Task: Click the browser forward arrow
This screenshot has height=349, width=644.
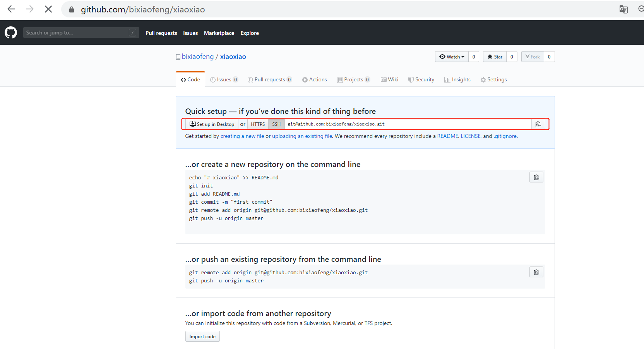Action: (x=30, y=9)
